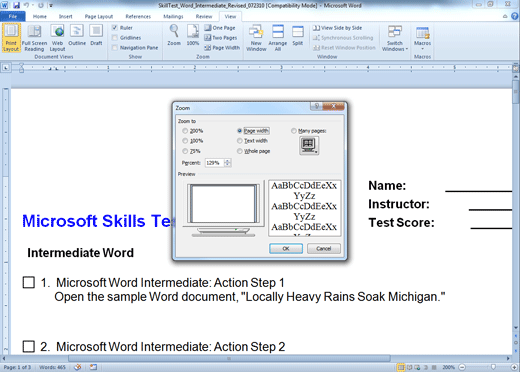The image size is (520, 372).
Task: Choose the many pages monitor icon
Action: click(x=309, y=146)
